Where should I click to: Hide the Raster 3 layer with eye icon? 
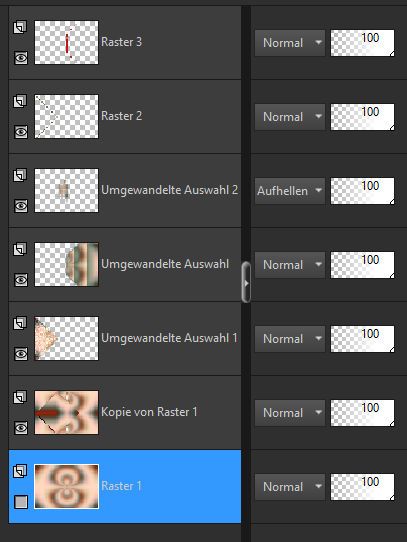coord(21,58)
